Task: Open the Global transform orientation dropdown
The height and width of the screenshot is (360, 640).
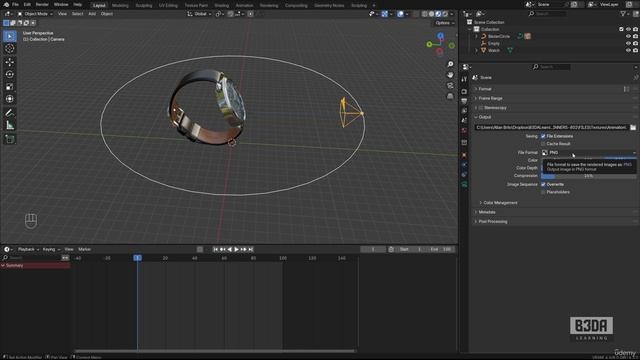Action: (199, 14)
